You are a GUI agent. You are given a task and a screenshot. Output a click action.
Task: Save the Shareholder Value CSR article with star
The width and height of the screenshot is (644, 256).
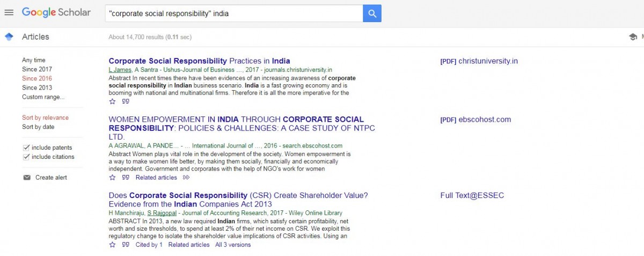(112, 245)
